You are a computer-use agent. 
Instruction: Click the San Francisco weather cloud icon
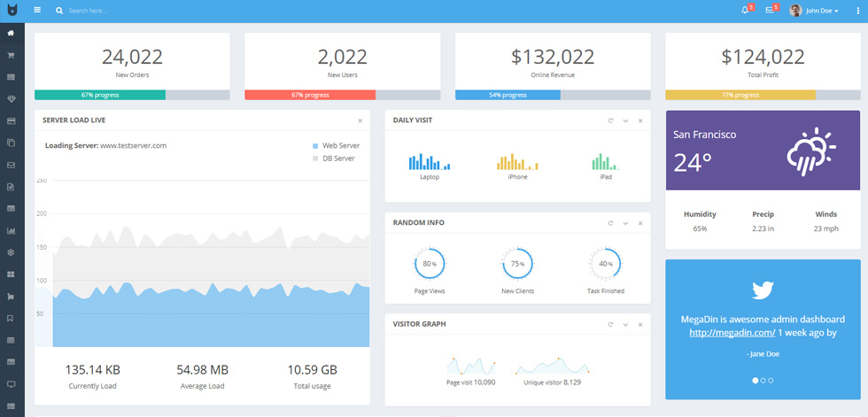tap(811, 151)
